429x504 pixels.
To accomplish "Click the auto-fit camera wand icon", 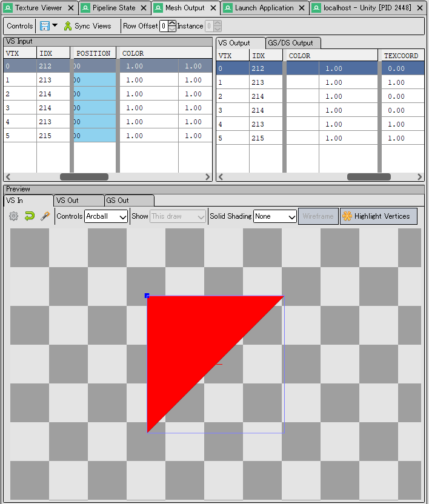I will tap(45, 216).
